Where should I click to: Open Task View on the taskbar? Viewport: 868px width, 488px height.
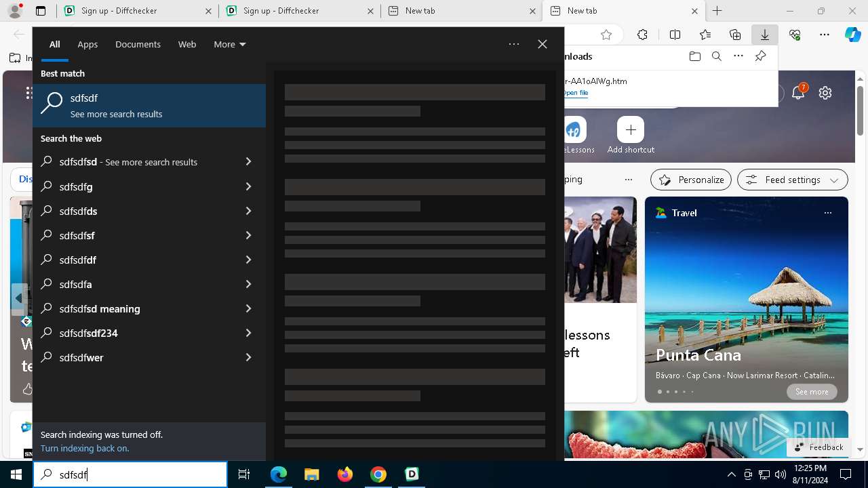pyautogui.click(x=244, y=474)
